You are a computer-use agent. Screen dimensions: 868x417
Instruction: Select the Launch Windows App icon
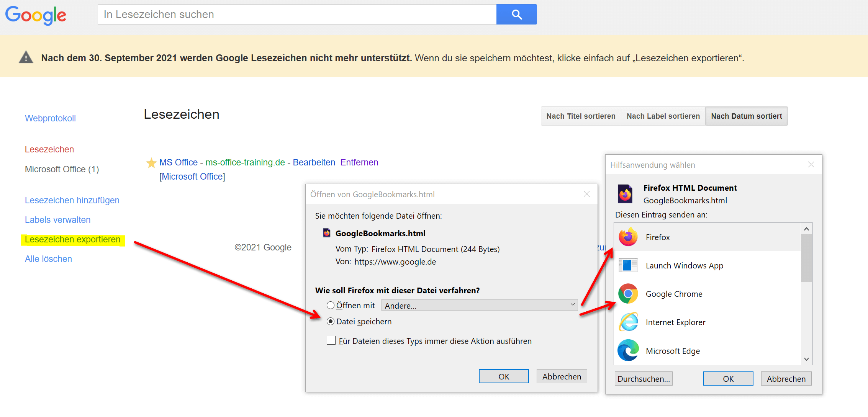click(628, 265)
